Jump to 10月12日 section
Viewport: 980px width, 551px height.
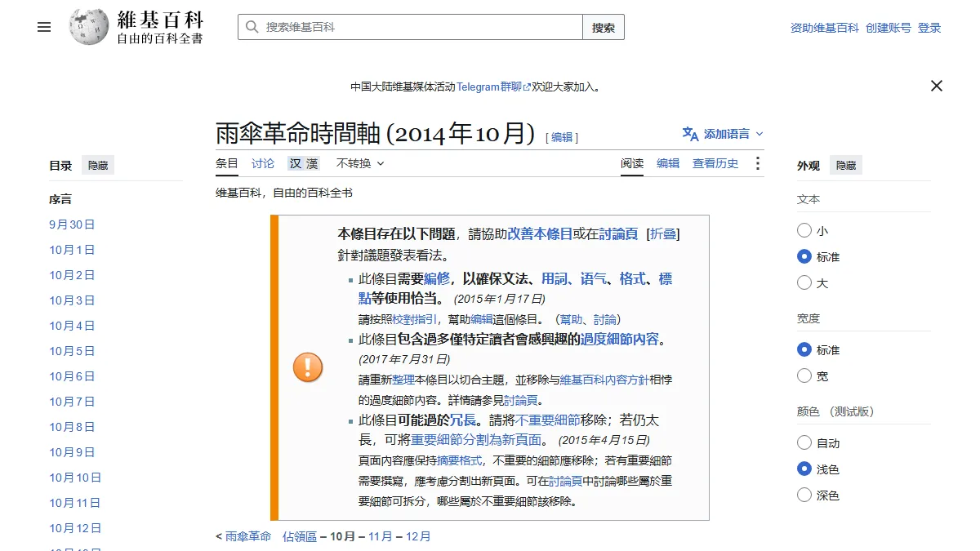tap(75, 528)
